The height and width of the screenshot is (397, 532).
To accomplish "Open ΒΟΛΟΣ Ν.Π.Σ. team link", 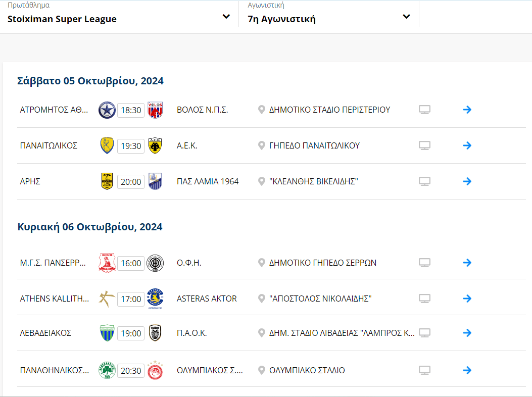I will [202, 110].
